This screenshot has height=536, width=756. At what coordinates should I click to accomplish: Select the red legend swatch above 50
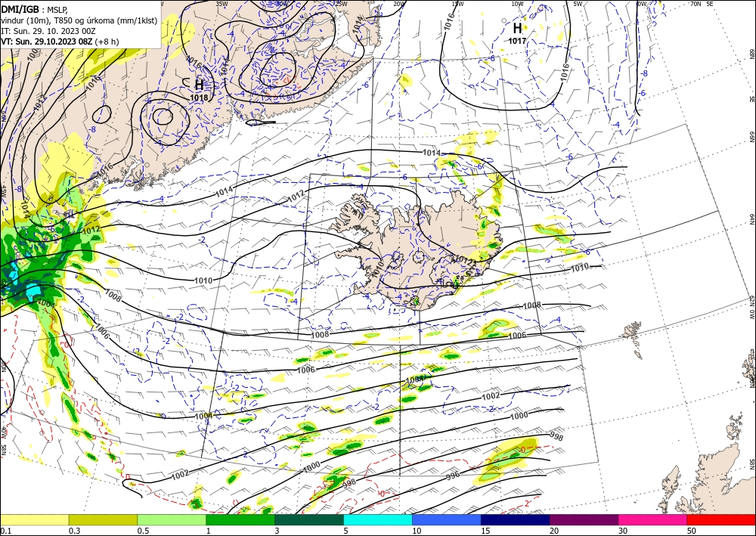721,519
